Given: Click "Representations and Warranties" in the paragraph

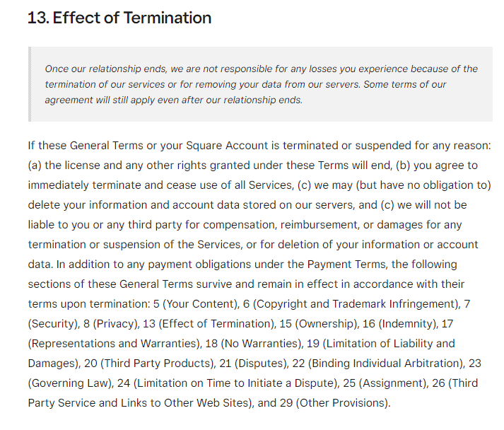Looking at the screenshot, I should click(112, 343).
